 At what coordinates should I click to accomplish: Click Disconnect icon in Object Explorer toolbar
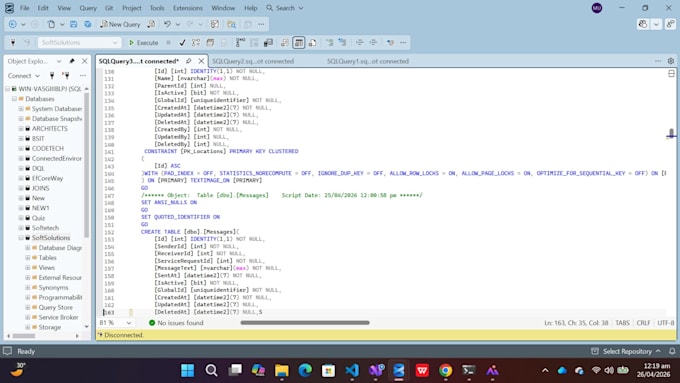point(66,75)
